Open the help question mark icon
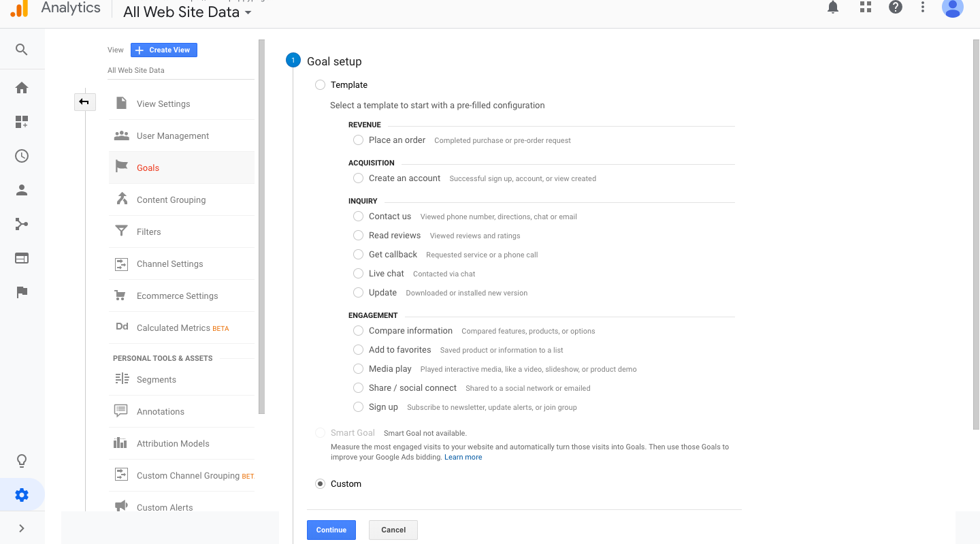This screenshot has width=980, height=544. click(x=896, y=7)
